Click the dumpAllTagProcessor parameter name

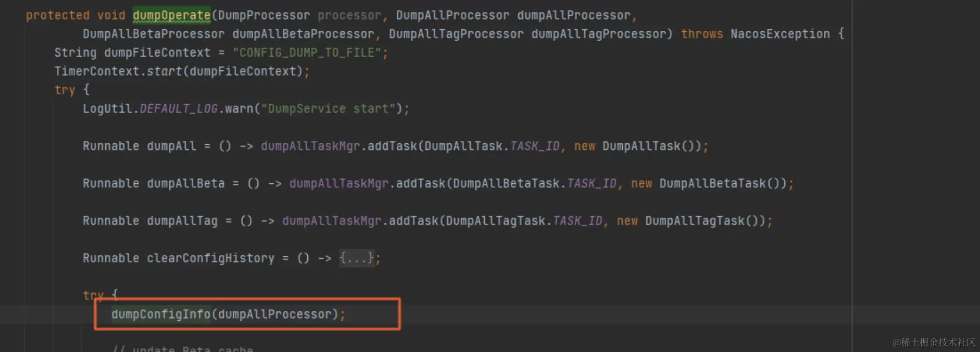[599, 34]
